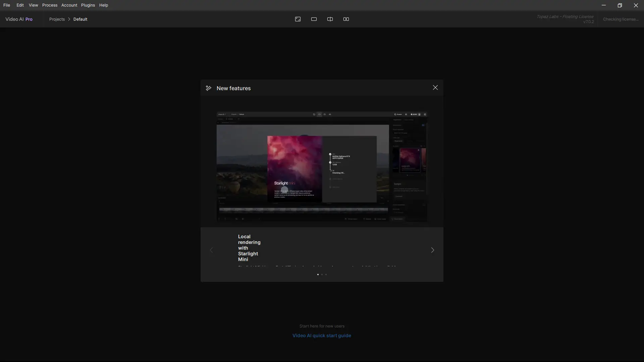Screen dimensions: 644x362
Task: Click the previous feature slide arrow
Action: click(211, 250)
